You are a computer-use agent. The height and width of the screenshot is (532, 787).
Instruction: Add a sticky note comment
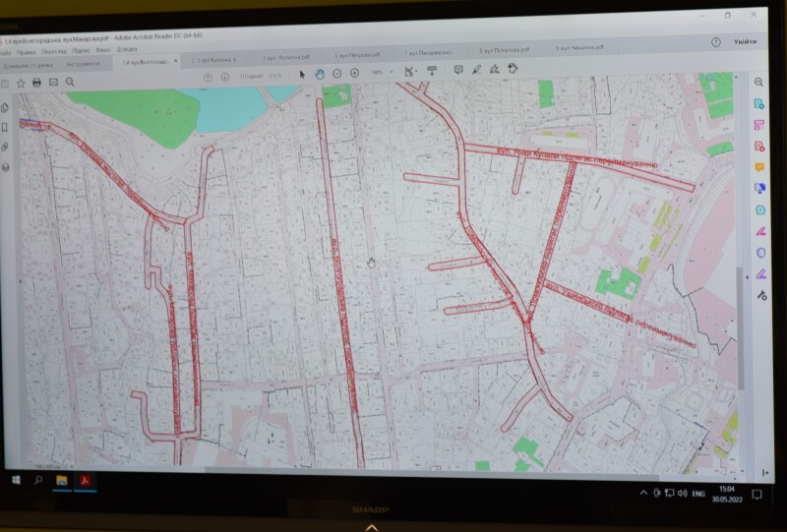tap(458, 70)
